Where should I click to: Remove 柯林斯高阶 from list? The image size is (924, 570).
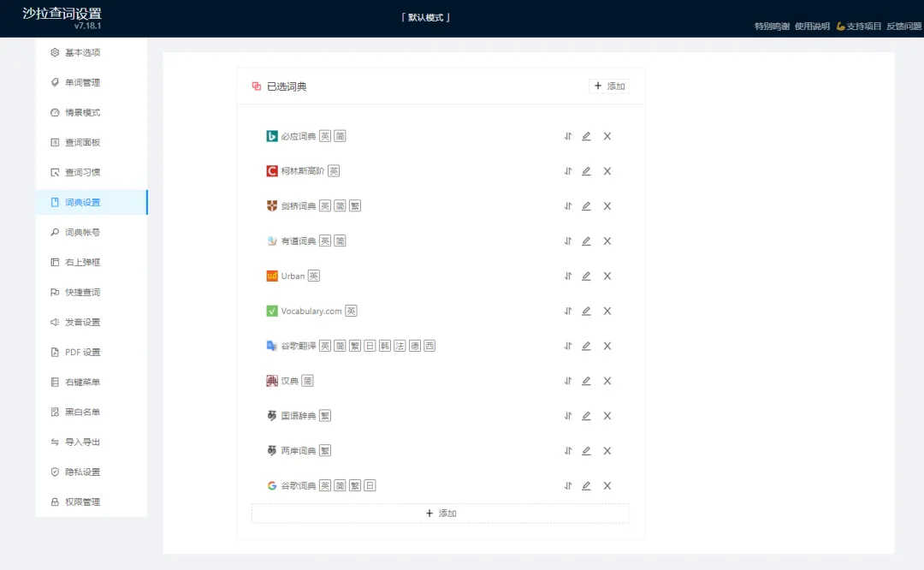click(x=607, y=171)
